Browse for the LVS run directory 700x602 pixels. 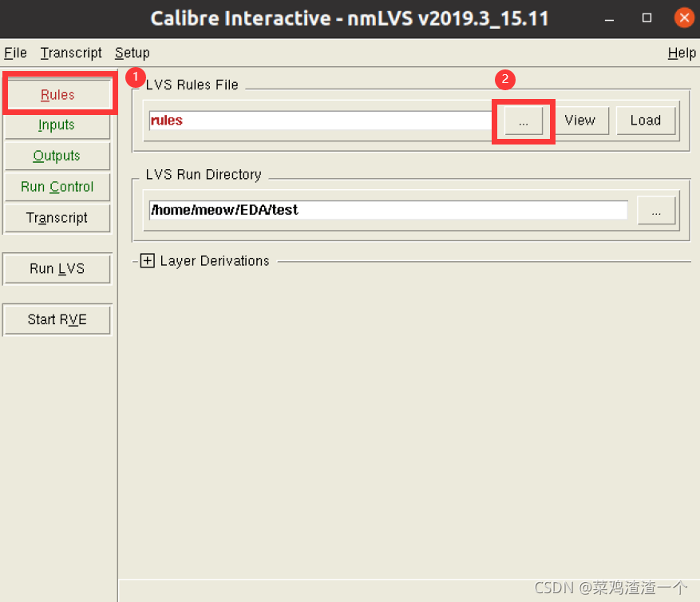[656, 210]
